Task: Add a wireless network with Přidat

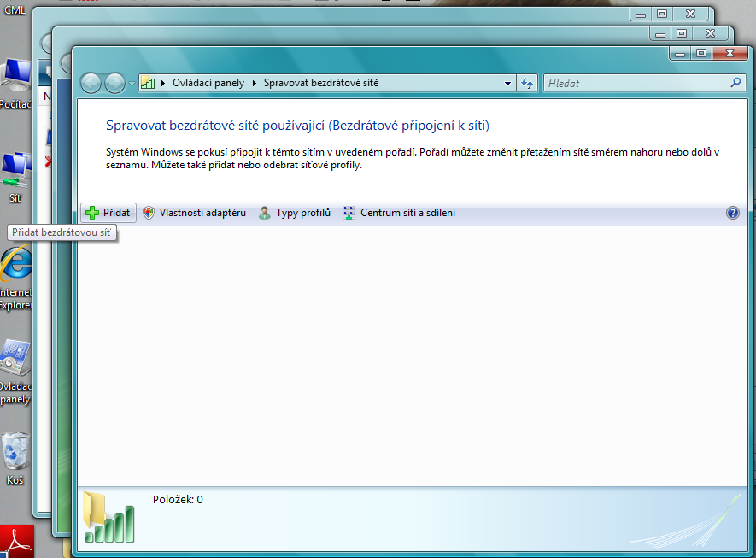Action: coord(108,213)
